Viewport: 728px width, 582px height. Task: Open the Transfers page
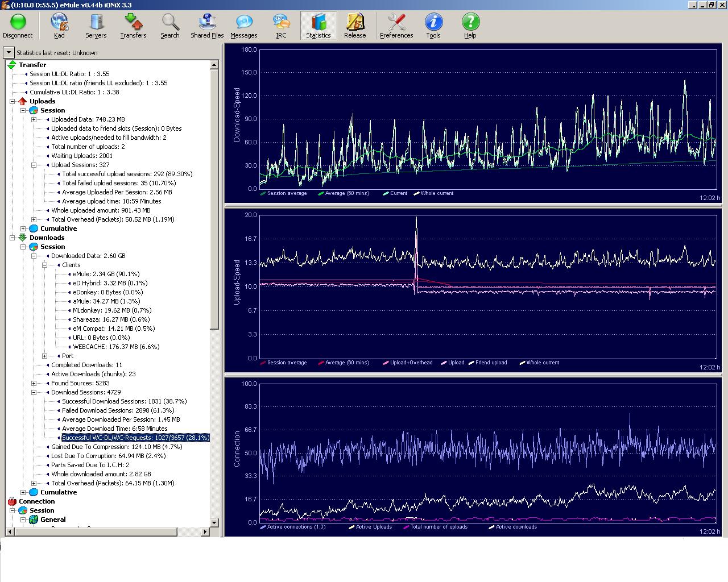[133, 26]
